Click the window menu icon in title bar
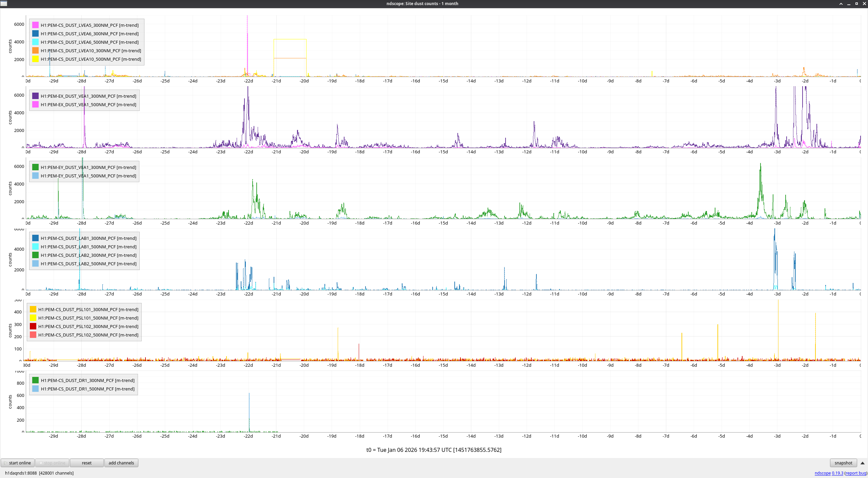 4,3
